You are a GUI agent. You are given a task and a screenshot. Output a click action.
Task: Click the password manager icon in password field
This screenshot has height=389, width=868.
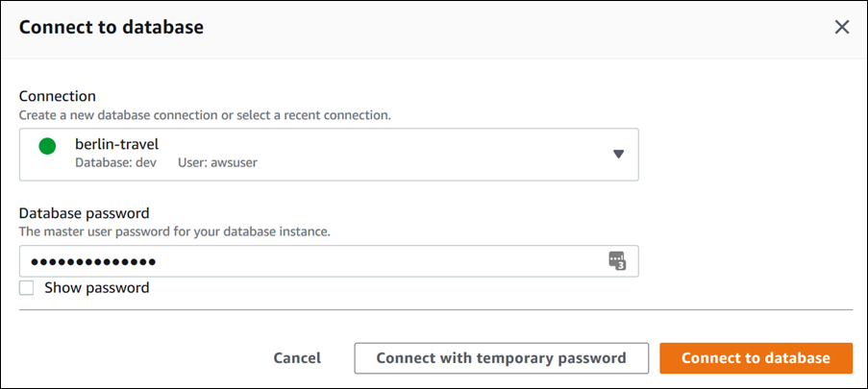click(617, 261)
